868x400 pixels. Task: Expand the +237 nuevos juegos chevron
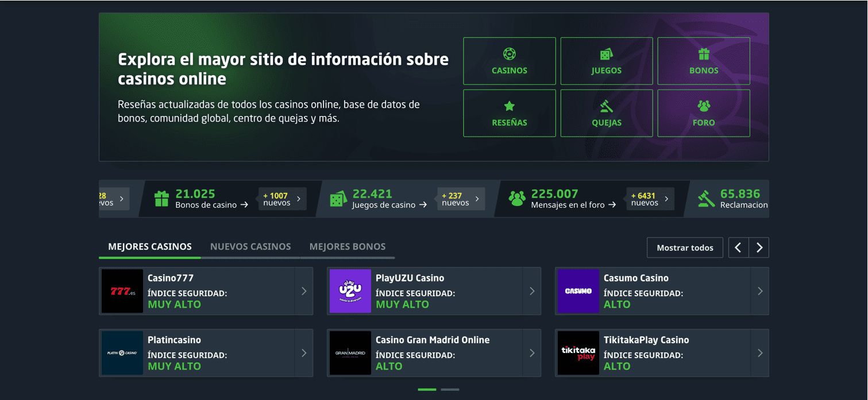(477, 199)
